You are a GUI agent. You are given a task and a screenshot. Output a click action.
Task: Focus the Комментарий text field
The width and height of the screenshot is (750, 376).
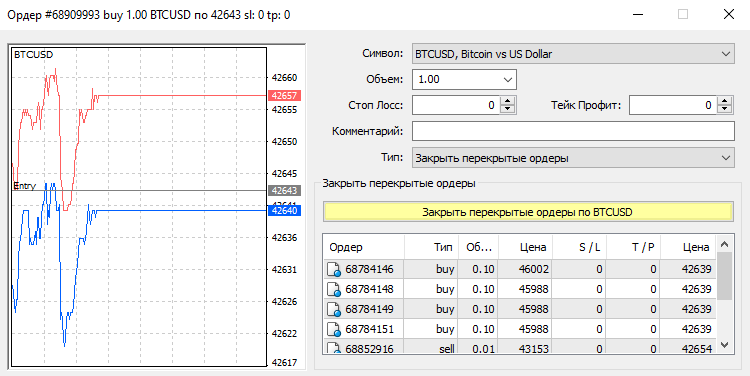(x=573, y=131)
